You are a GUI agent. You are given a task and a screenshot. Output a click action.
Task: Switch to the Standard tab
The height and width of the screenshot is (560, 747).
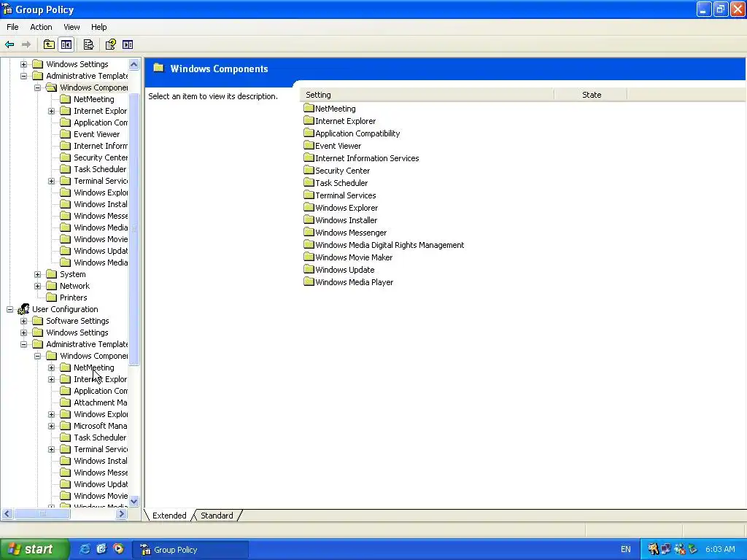point(217,516)
